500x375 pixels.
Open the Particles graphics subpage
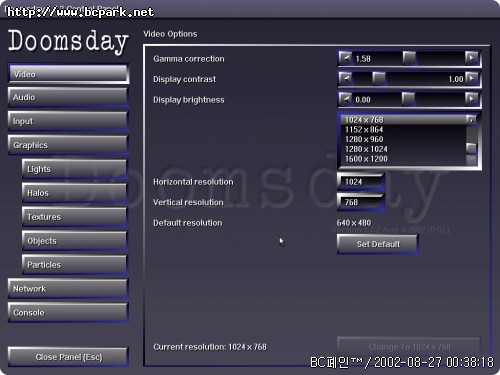tap(75, 265)
